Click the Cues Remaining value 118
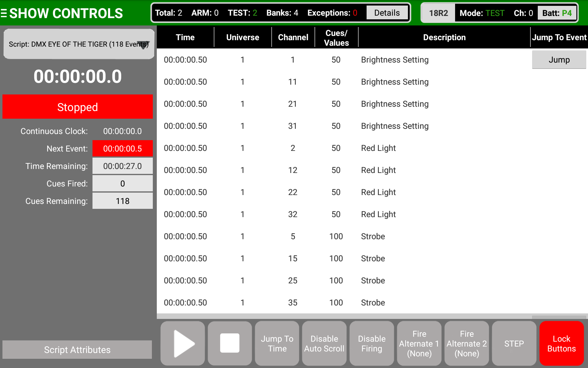The image size is (588, 368). tap(123, 201)
